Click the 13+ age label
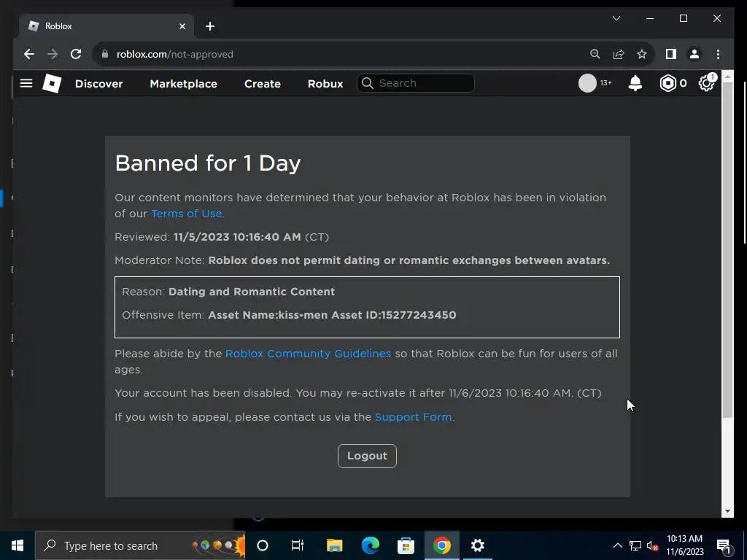The height and width of the screenshot is (560, 747). pyautogui.click(x=605, y=83)
